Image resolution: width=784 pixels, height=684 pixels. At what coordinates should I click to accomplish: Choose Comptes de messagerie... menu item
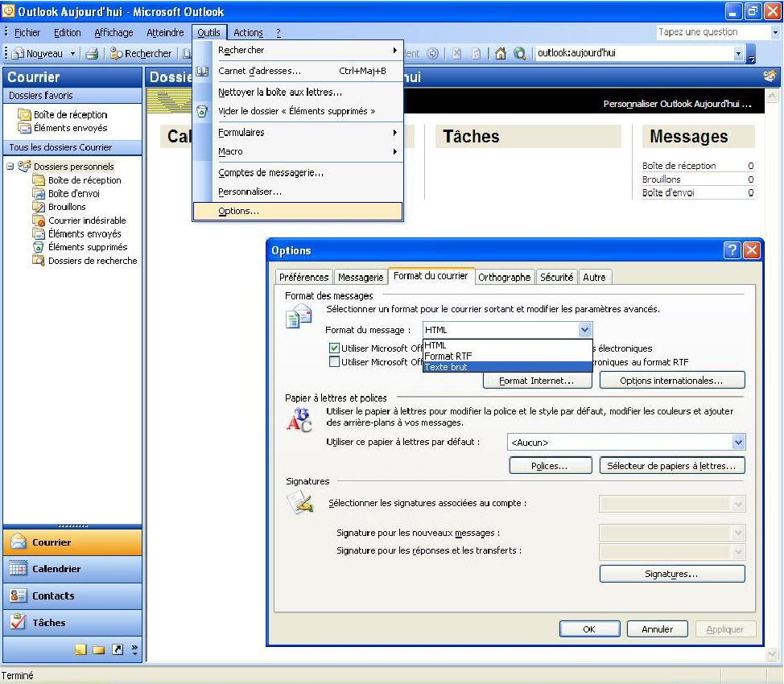click(298, 172)
